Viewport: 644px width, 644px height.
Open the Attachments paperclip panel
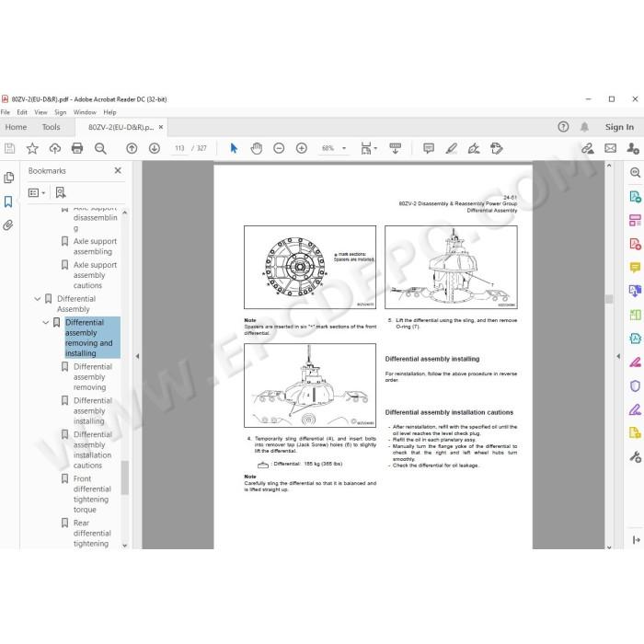coord(8,225)
